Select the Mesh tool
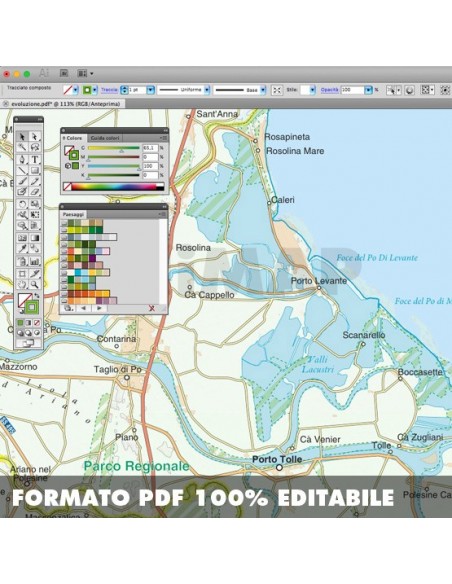 click(x=22, y=238)
